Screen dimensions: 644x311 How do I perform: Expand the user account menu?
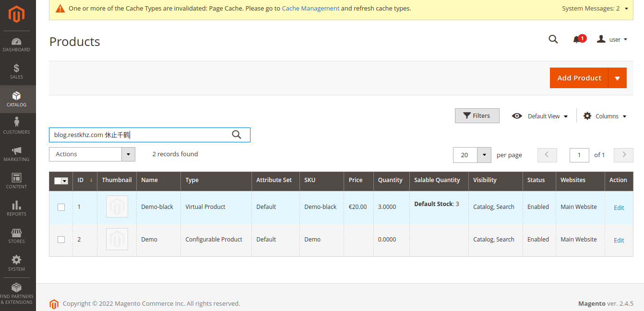tap(612, 39)
